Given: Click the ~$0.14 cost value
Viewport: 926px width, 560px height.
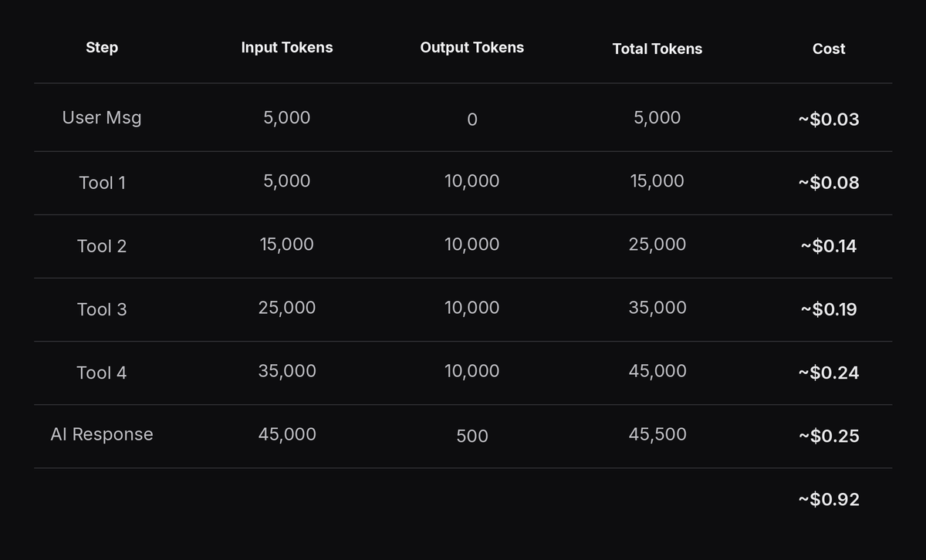Looking at the screenshot, I should [829, 246].
